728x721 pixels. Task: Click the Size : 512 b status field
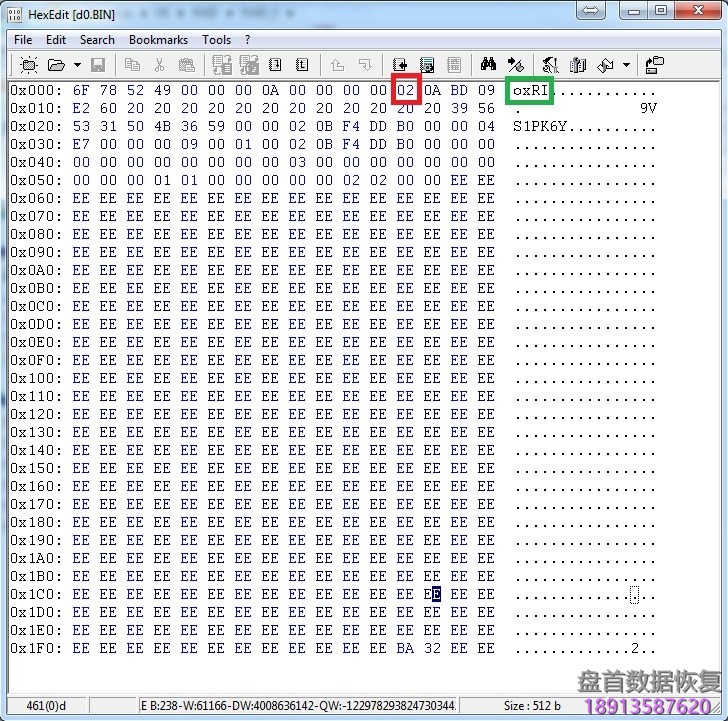pyautogui.click(x=531, y=705)
